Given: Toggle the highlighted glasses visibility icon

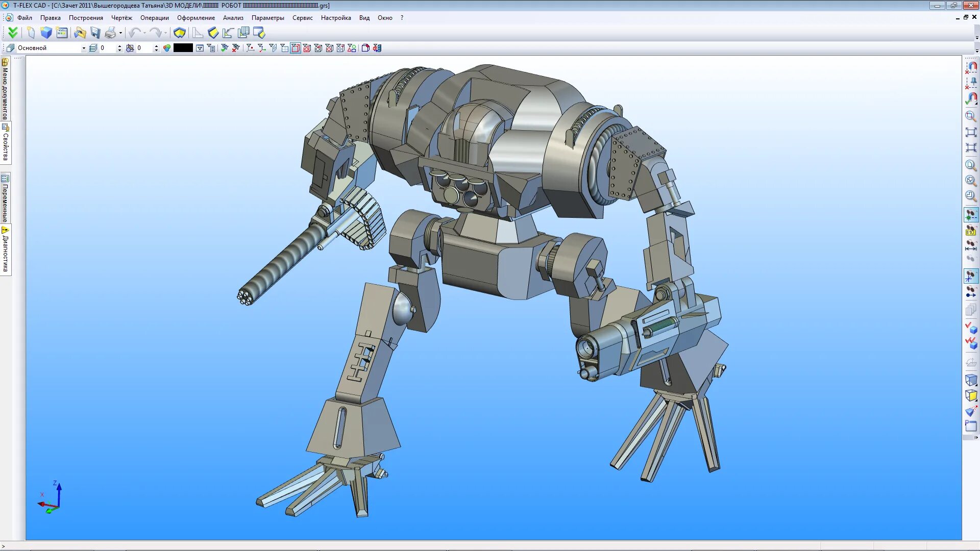Looking at the screenshot, I should pyautogui.click(x=971, y=215).
